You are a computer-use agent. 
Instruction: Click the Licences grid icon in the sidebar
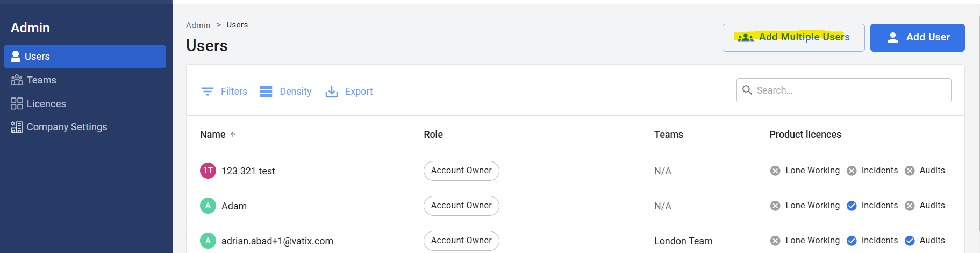[x=17, y=104]
